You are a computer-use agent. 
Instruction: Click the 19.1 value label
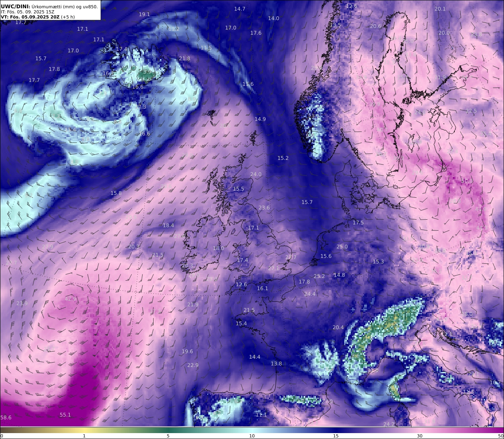145,14
